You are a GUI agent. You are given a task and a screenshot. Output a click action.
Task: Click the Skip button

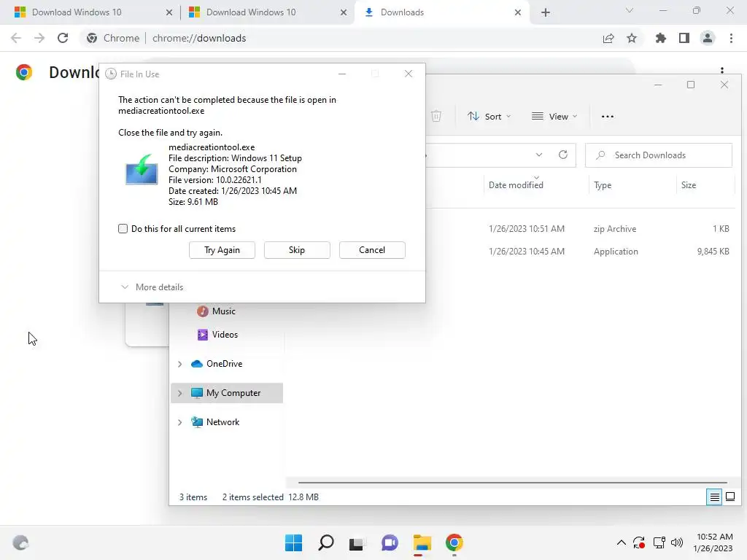click(x=297, y=250)
